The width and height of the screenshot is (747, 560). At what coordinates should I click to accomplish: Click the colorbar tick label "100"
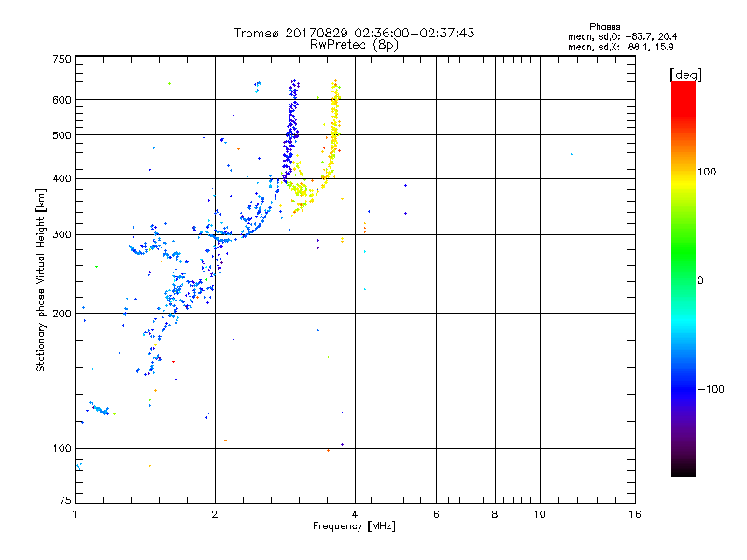point(707,172)
